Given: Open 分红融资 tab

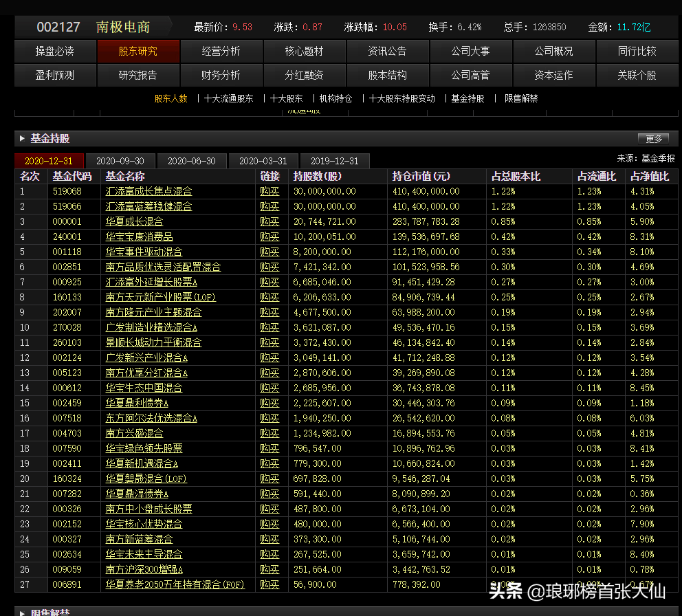Looking at the screenshot, I should 305,75.
